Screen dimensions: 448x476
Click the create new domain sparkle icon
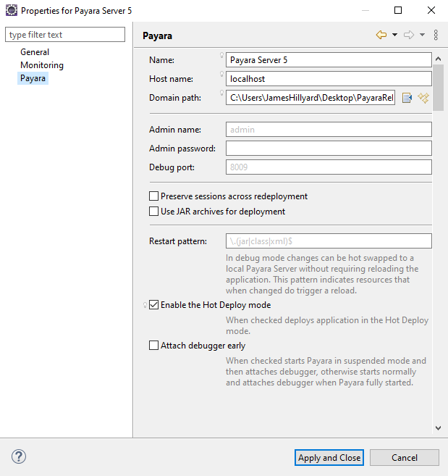(x=423, y=98)
